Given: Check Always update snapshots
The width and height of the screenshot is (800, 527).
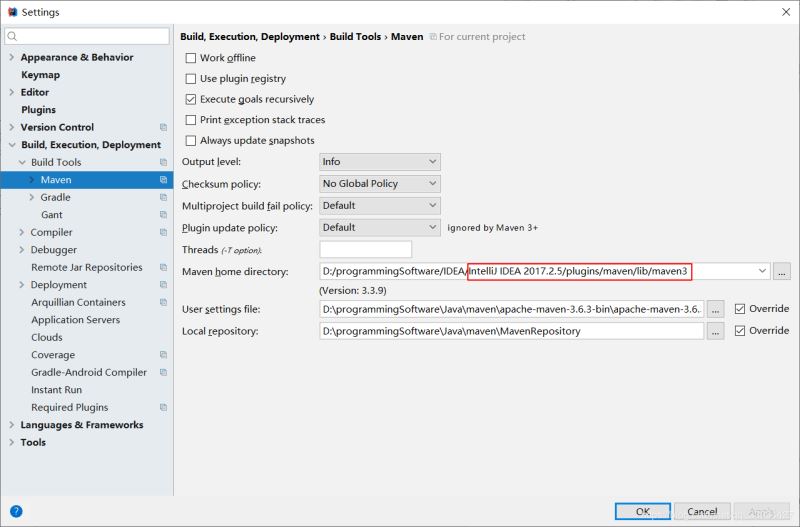Looking at the screenshot, I should pyautogui.click(x=191, y=141).
